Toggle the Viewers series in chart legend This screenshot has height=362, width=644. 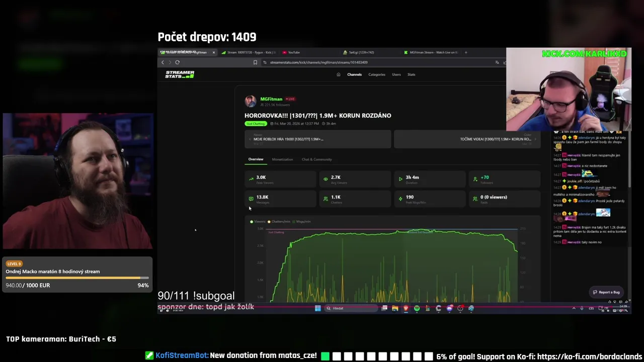258,221
